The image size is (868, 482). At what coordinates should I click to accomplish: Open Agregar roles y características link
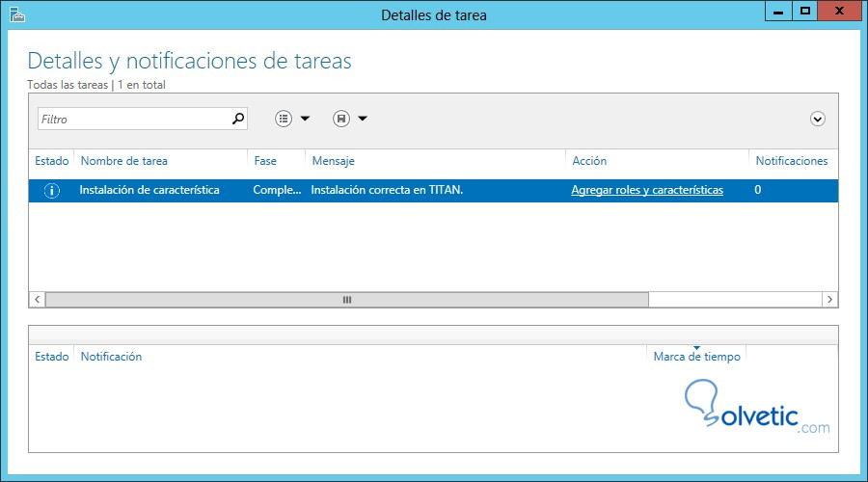(647, 190)
